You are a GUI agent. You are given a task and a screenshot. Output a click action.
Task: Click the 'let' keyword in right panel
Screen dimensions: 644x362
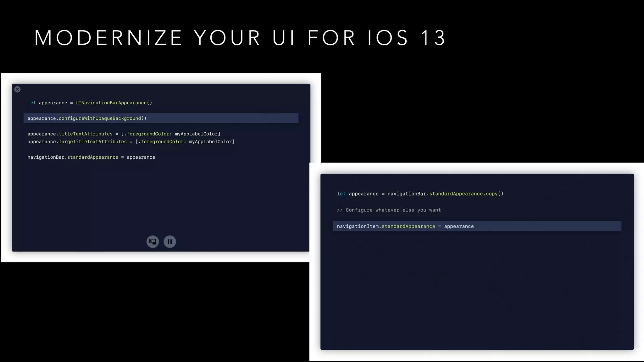point(341,194)
